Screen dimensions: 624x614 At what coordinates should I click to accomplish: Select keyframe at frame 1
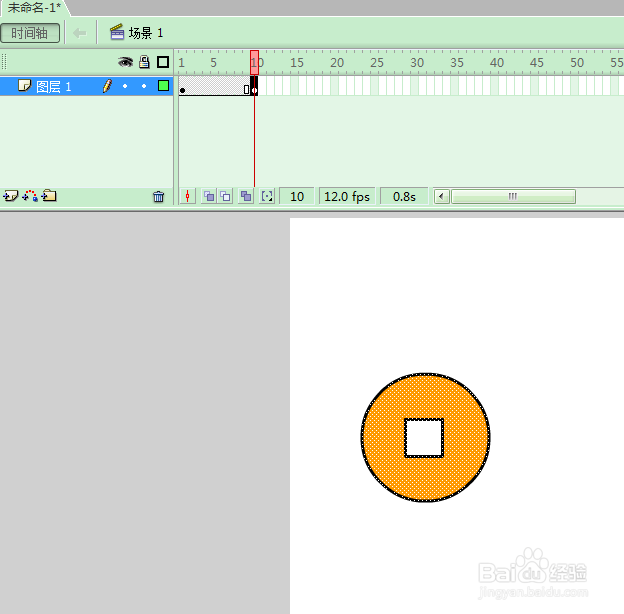[183, 86]
